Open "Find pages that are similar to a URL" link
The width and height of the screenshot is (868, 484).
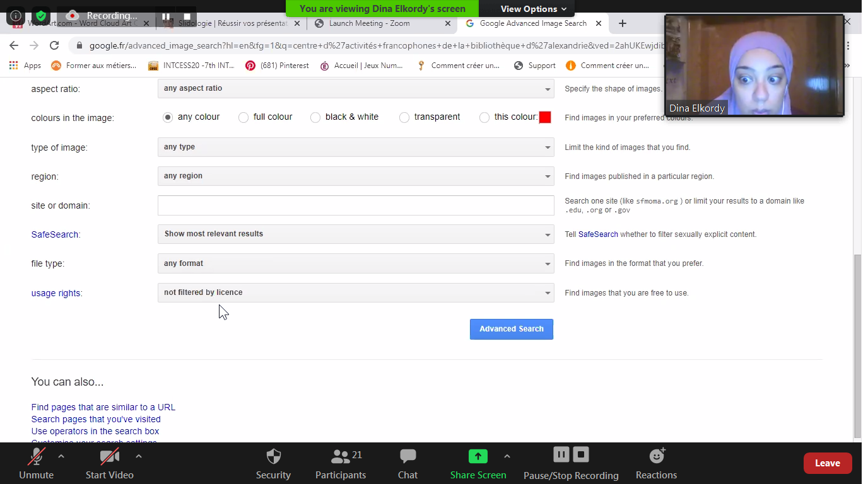point(103,407)
